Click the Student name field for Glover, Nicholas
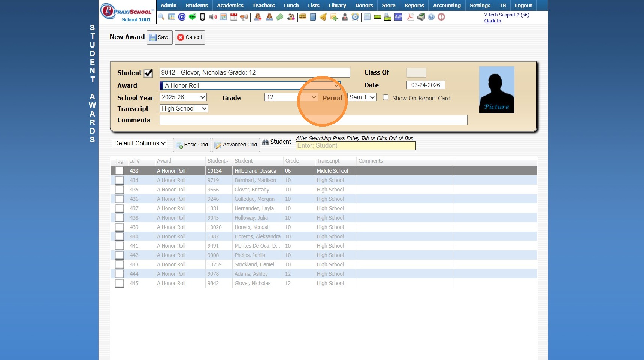 (x=255, y=73)
